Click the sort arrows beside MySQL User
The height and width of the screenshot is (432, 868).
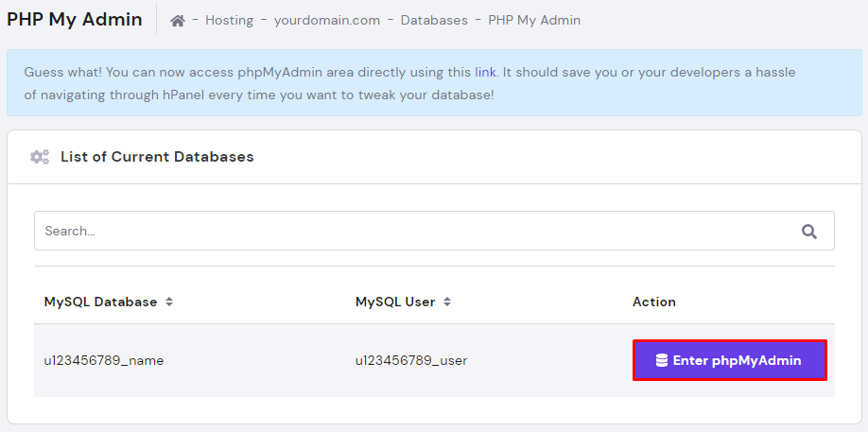[447, 302]
